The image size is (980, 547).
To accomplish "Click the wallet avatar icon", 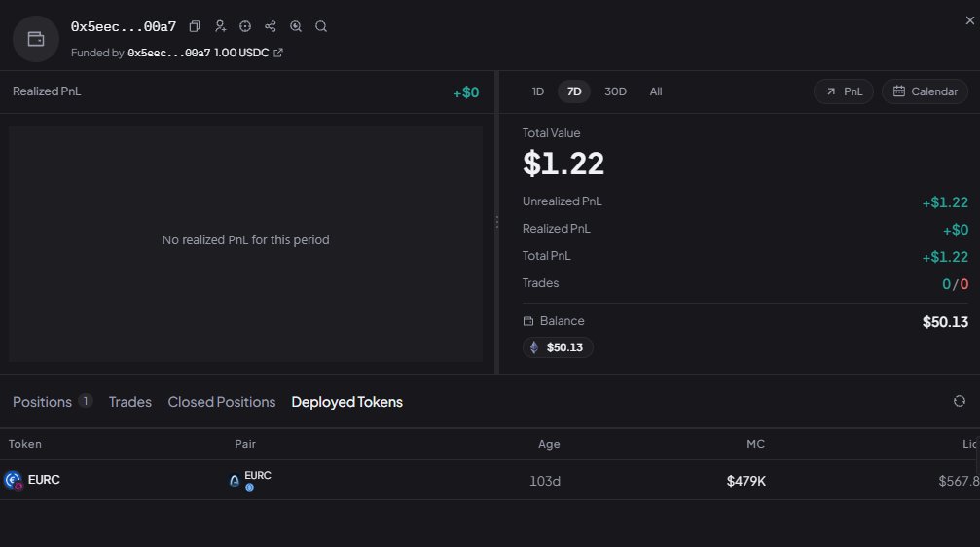I will click(x=36, y=39).
